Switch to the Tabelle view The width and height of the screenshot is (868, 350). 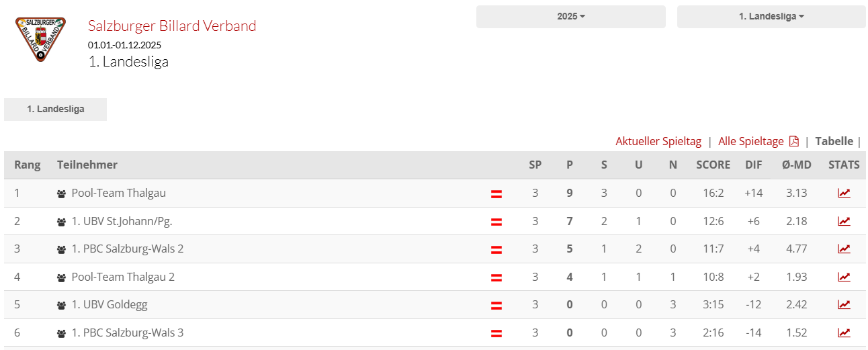(834, 141)
